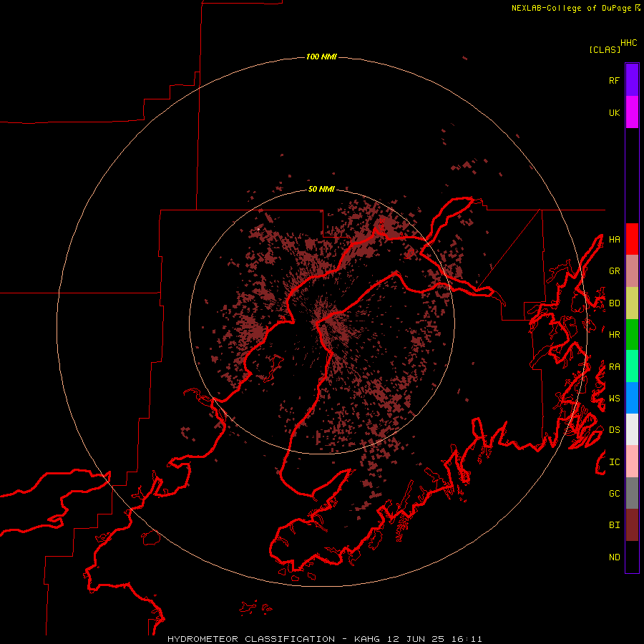Click the RA legend label
Viewport: 644px width, 644px height.
click(615, 367)
